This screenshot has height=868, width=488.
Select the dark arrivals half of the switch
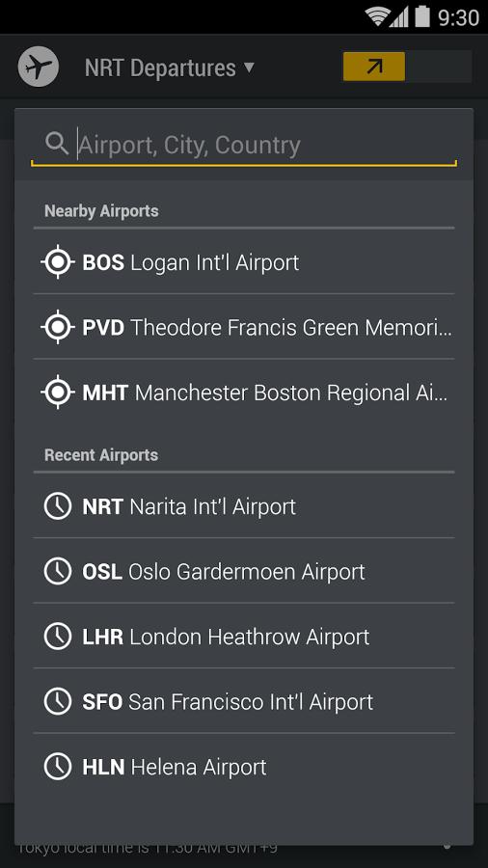click(438, 67)
